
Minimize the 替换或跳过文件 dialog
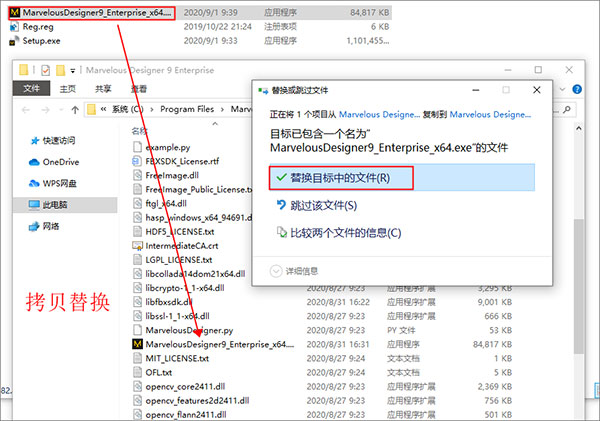[x=476, y=90]
